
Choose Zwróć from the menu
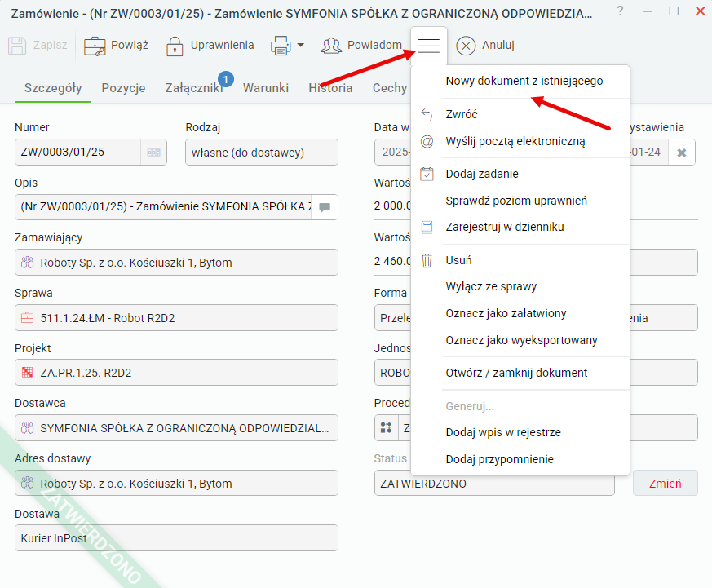[520, 114]
